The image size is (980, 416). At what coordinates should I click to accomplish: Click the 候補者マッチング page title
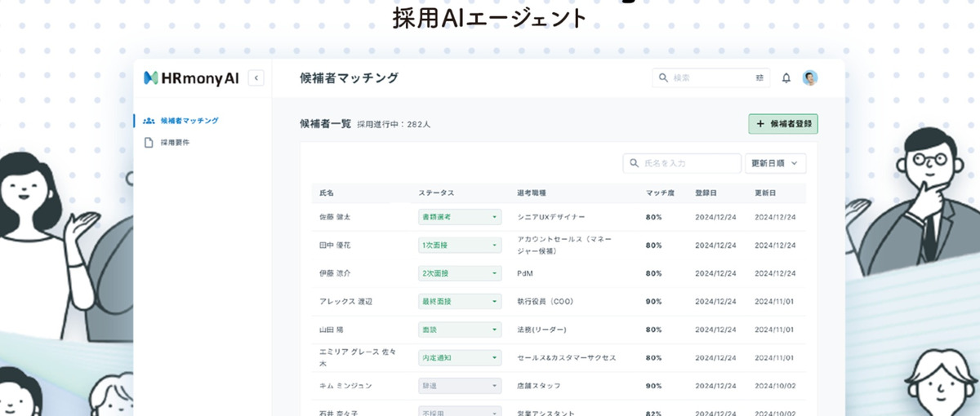click(350, 78)
